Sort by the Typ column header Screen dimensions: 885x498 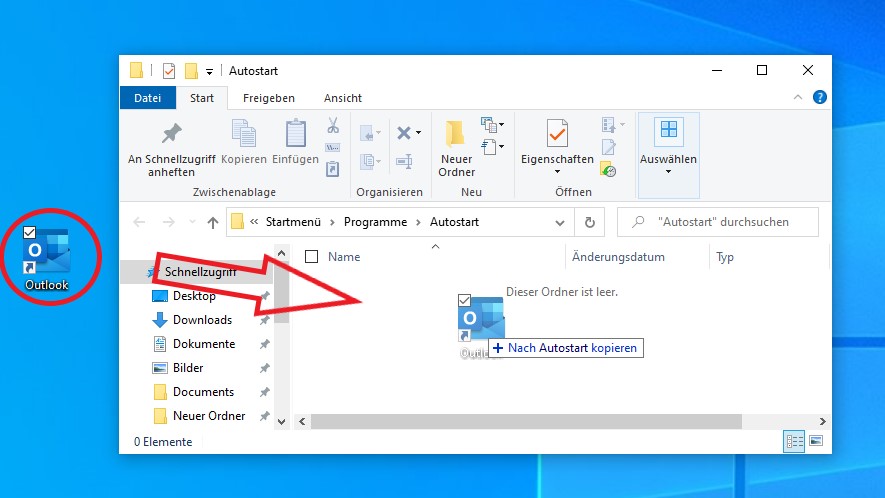click(x=725, y=257)
